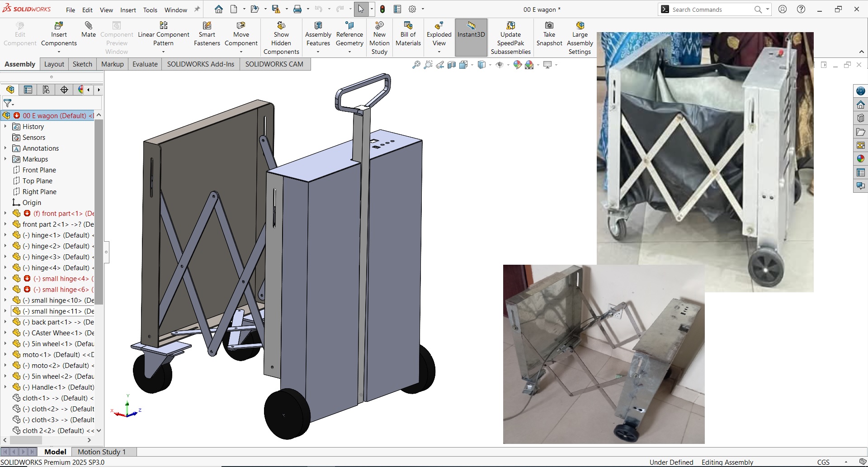Viewport: 868px width, 467px height.
Task: Open the File menu
Action: pyautogui.click(x=71, y=10)
